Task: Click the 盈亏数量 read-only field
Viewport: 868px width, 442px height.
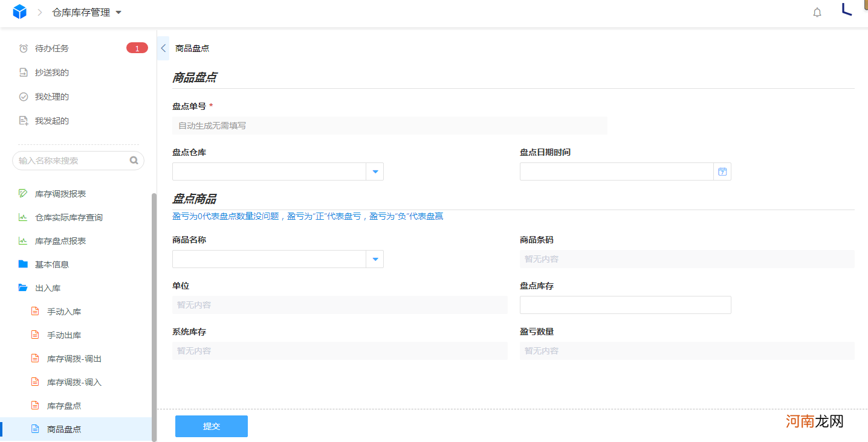Action: [x=687, y=351]
